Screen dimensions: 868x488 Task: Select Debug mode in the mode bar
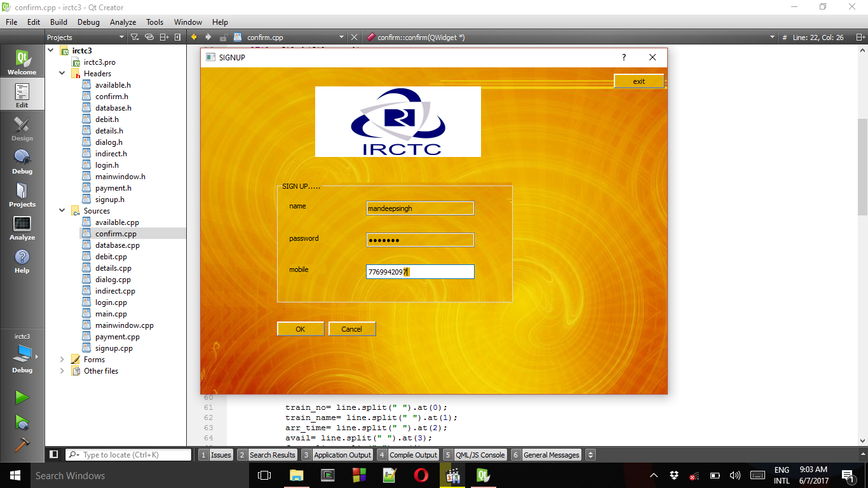(22, 161)
